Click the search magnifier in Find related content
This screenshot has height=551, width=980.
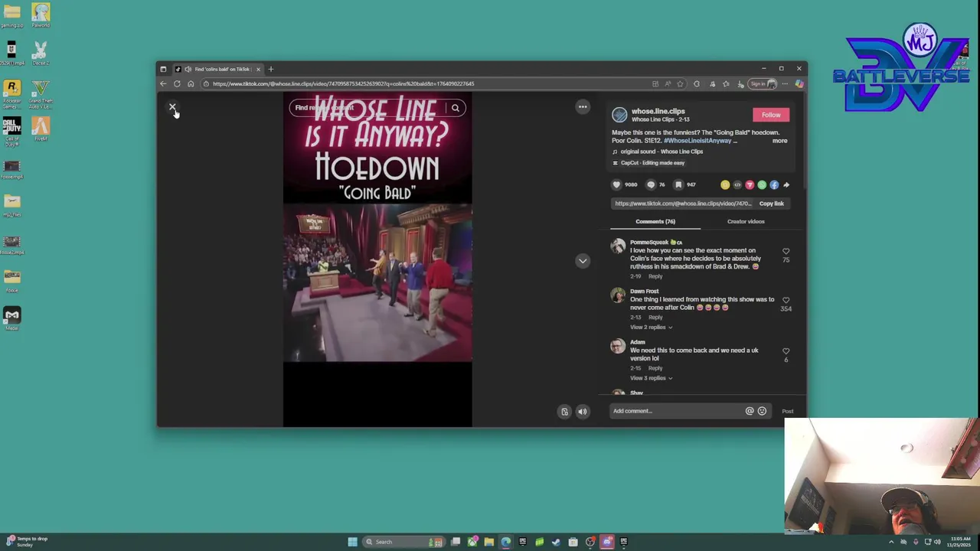[456, 108]
